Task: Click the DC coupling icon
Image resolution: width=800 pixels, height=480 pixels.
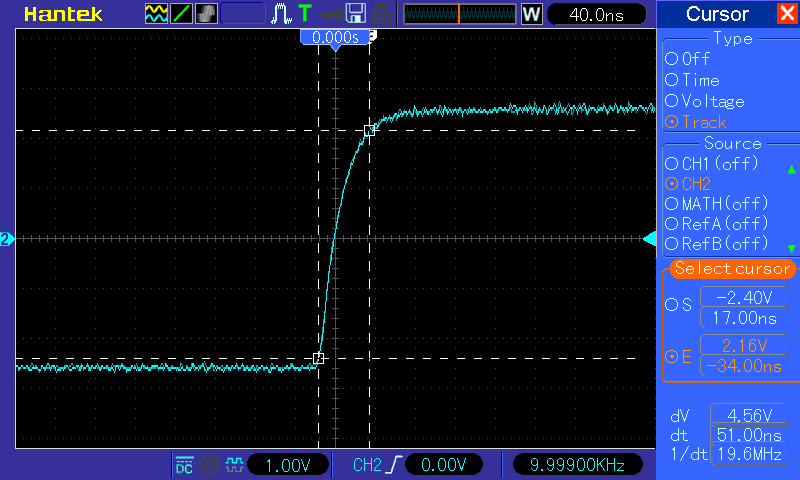Action: (x=184, y=465)
